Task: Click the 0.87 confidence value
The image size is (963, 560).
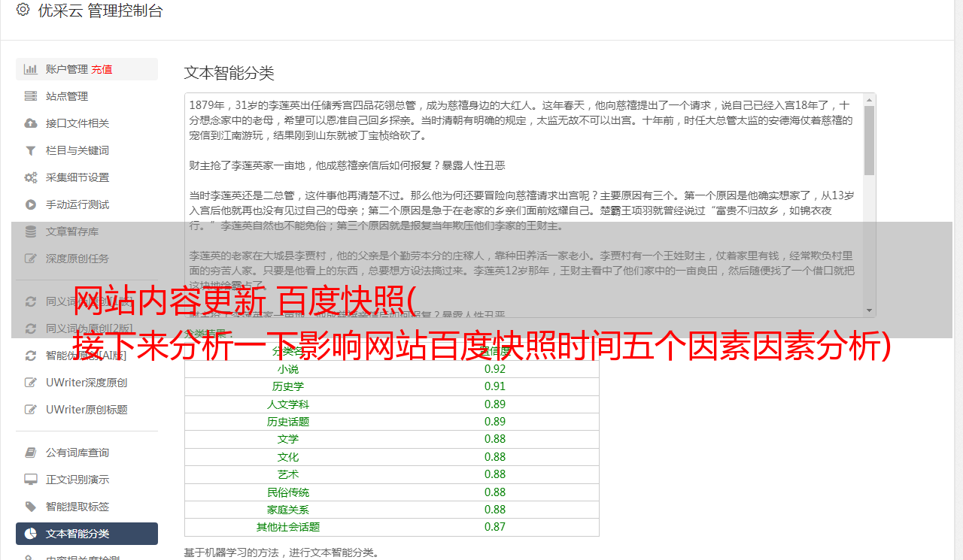Action: click(x=495, y=527)
